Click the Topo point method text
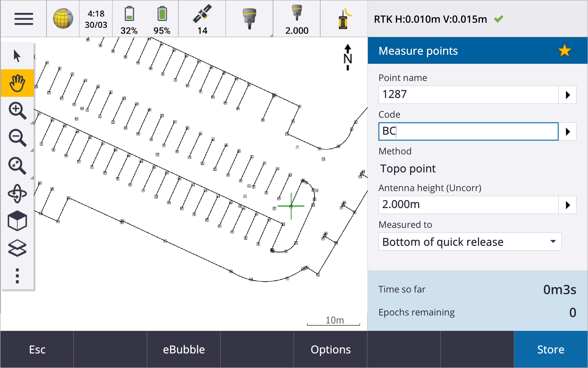Screen dimensions: 588x368 (x=408, y=169)
